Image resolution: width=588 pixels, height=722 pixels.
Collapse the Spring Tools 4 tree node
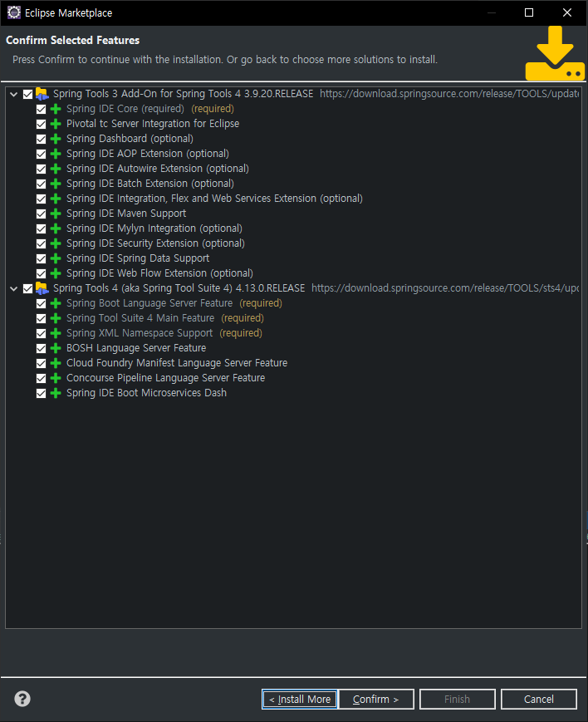click(x=14, y=288)
